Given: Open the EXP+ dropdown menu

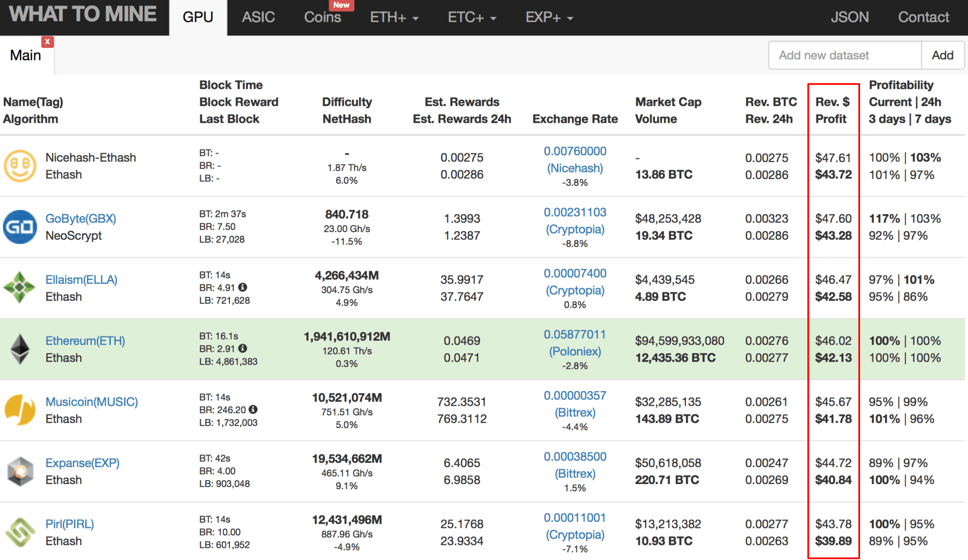Looking at the screenshot, I should [549, 17].
